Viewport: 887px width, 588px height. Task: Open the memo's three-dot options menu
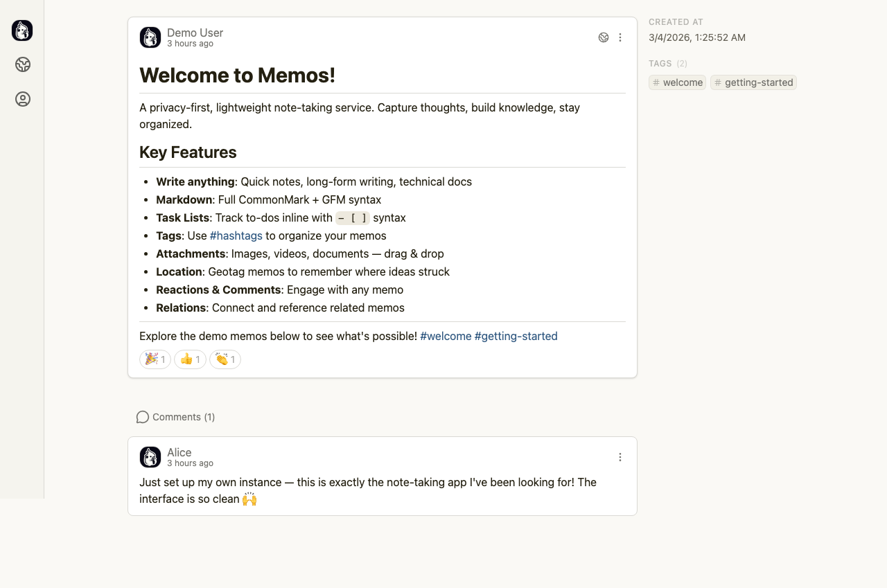click(620, 37)
